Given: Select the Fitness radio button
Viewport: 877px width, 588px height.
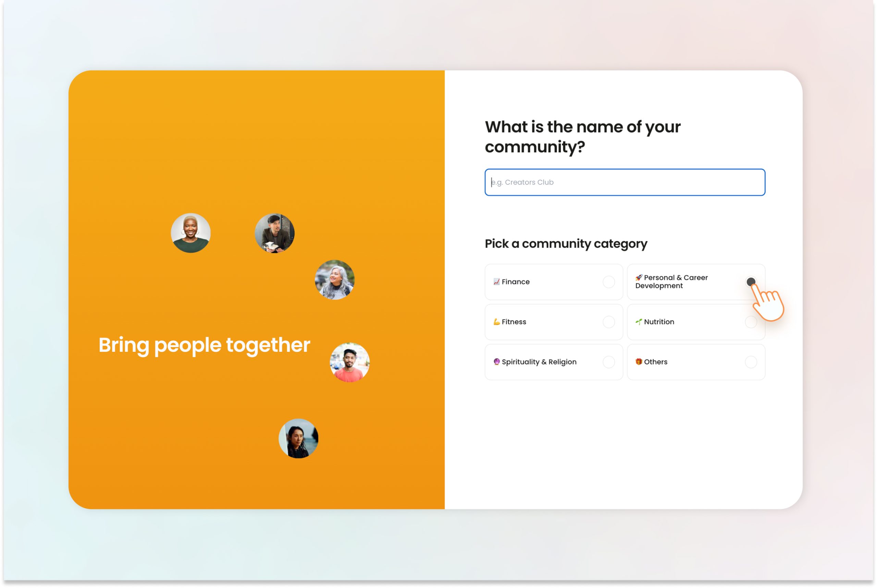Looking at the screenshot, I should tap(608, 322).
